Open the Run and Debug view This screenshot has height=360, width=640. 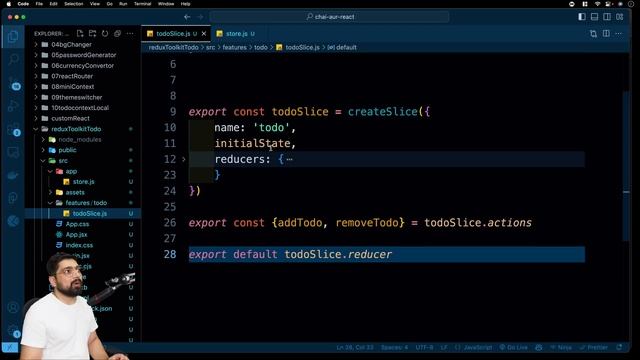[13, 106]
